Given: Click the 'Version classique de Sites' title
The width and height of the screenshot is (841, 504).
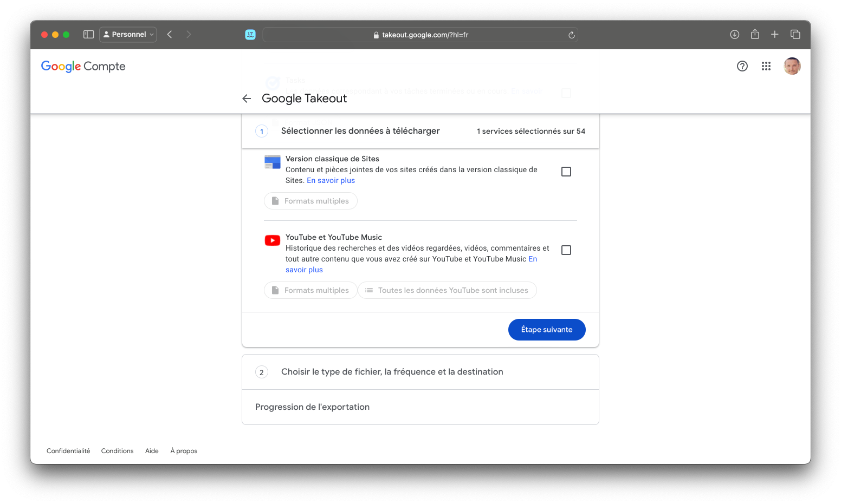Looking at the screenshot, I should coord(332,159).
